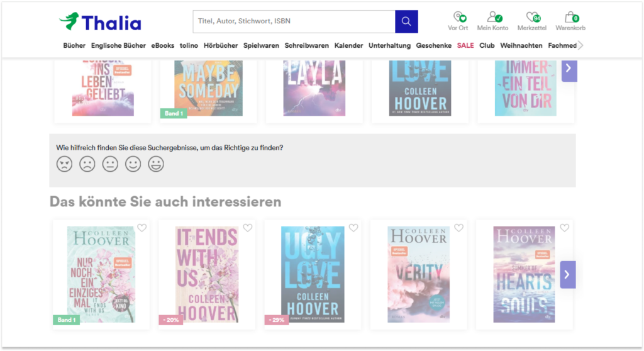Open the Verity book cover

418,274
